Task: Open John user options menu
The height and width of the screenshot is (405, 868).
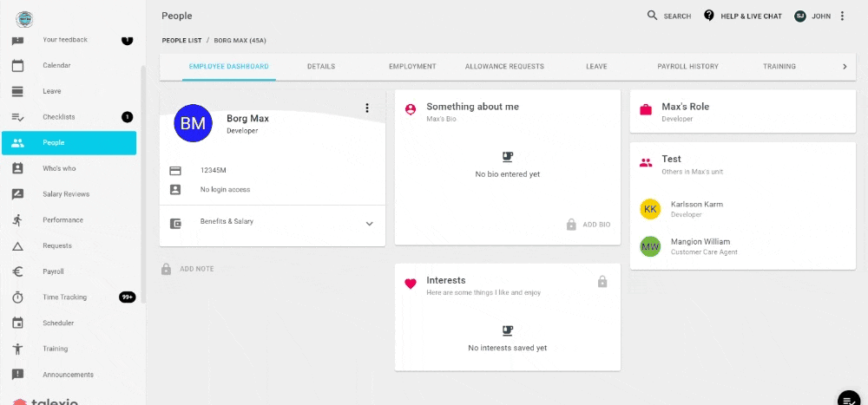Action: (842, 16)
